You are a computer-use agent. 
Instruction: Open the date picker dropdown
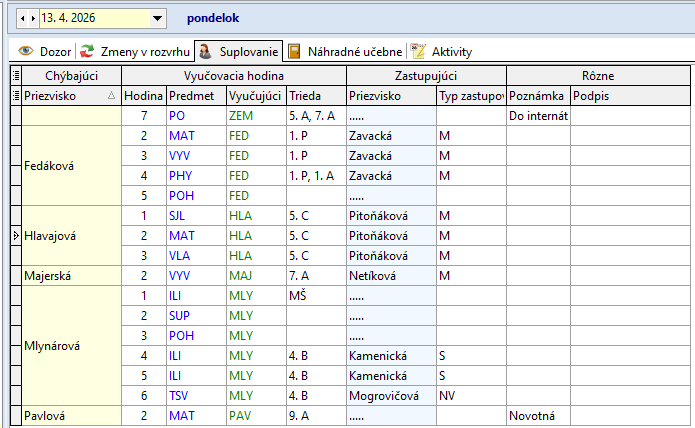pos(157,18)
